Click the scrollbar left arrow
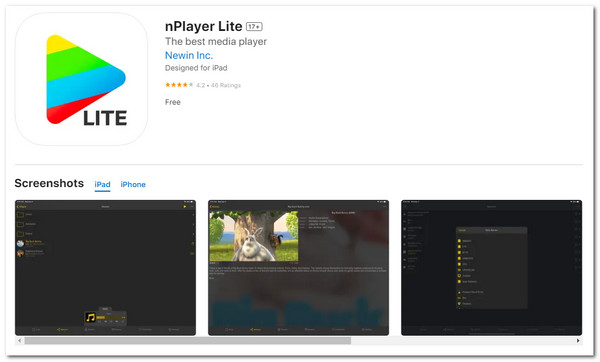Image resolution: width=600 pixels, height=362 pixels. tap(20, 341)
